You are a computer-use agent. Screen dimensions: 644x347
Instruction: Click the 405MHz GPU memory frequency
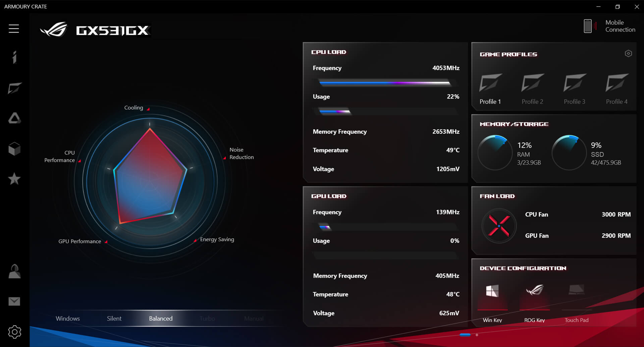[447, 276]
